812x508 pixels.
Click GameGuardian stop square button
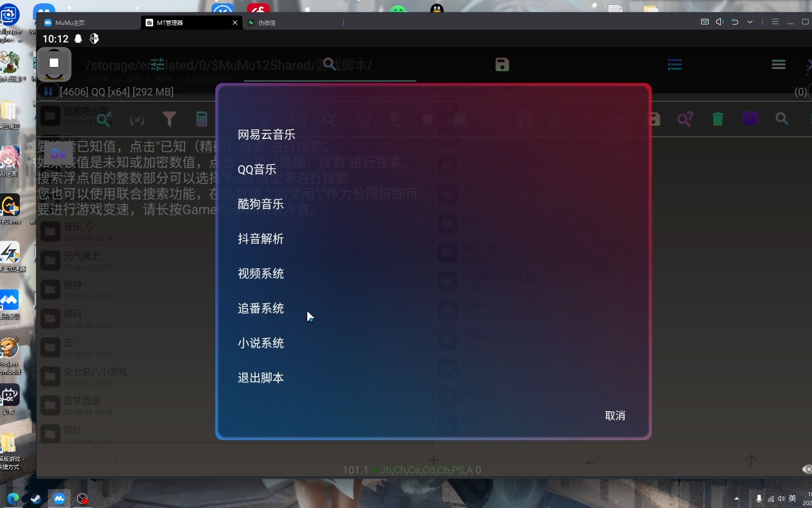click(x=54, y=63)
